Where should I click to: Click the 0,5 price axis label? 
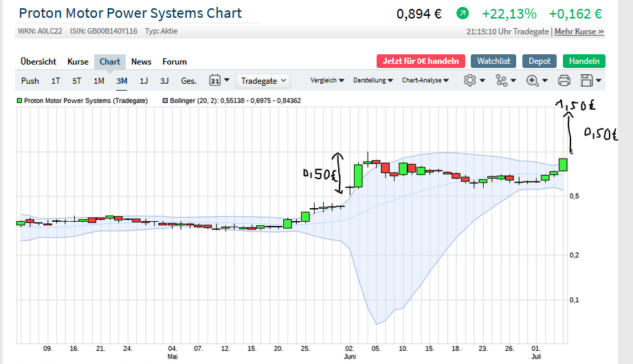click(574, 196)
